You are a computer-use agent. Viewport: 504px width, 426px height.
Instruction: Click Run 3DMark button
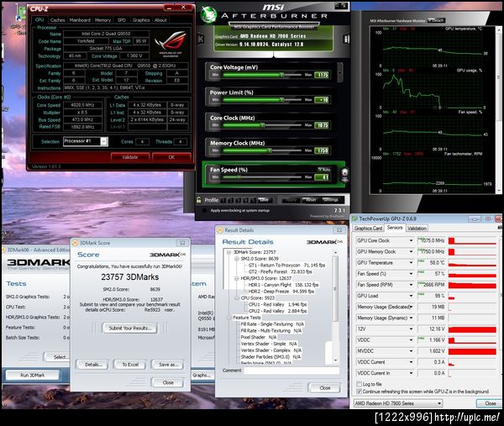click(x=33, y=375)
